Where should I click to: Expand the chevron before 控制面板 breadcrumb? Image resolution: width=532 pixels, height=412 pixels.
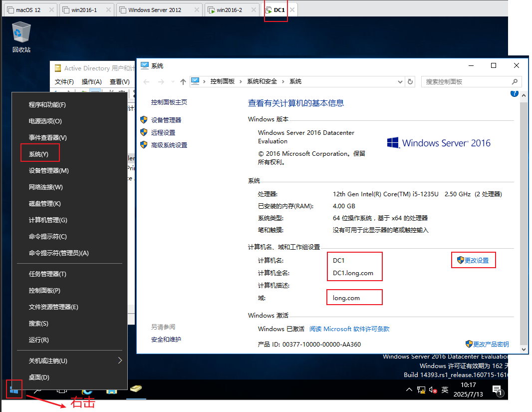tap(204, 81)
